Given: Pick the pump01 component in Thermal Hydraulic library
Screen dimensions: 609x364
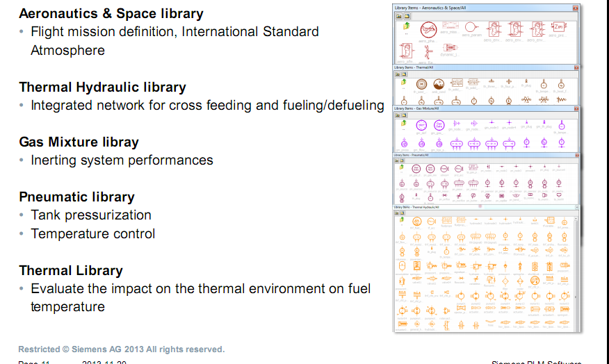Looking at the screenshot, I should 460,297.
